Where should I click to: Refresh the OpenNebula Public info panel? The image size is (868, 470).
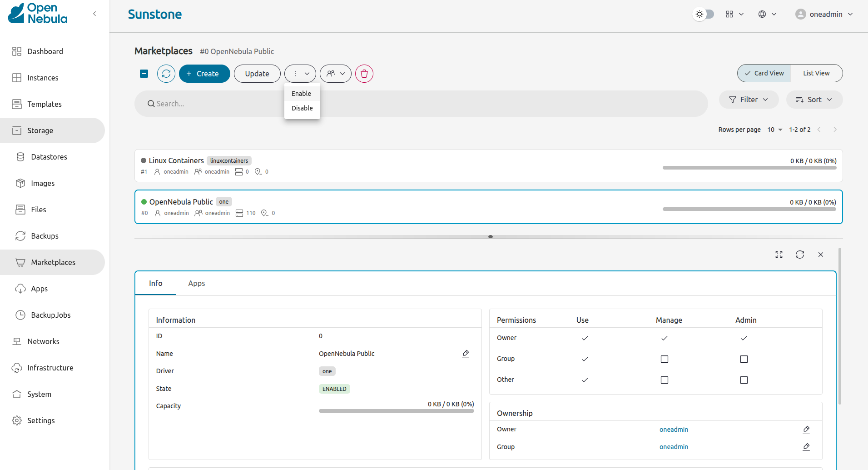click(799, 255)
